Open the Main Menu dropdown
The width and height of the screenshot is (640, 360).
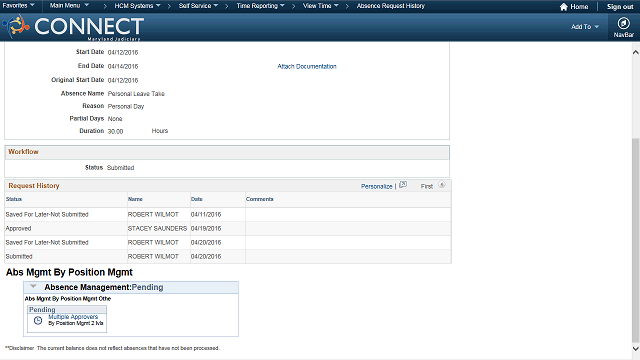(x=69, y=6)
